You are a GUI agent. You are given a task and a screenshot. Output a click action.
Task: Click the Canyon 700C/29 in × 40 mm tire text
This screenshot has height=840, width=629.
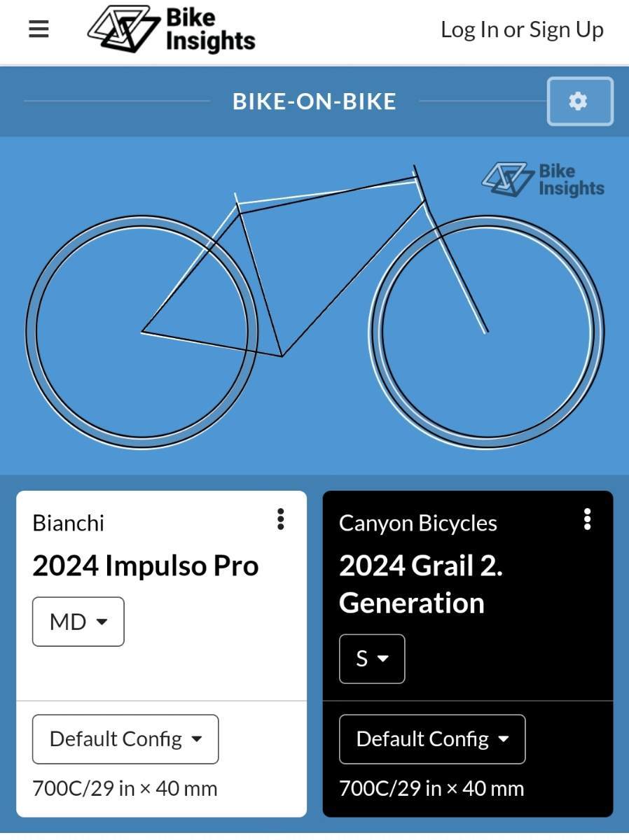tap(431, 788)
